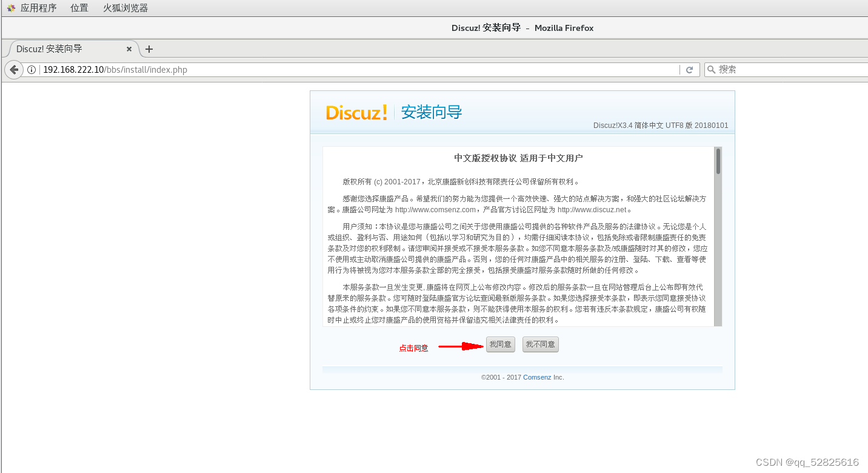Image resolution: width=868 pixels, height=473 pixels.
Task: Click the ©2001 - 2017 footer copyright text
Action: coord(501,377)
